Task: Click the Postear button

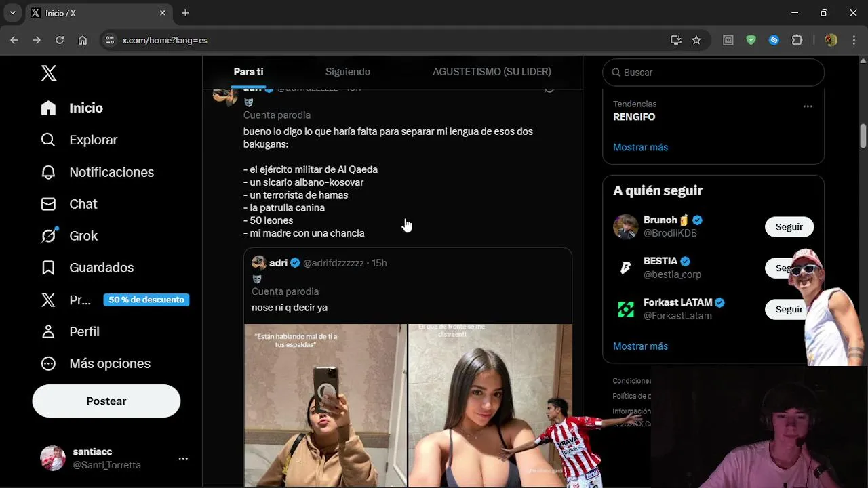Action: pos(106,401)
